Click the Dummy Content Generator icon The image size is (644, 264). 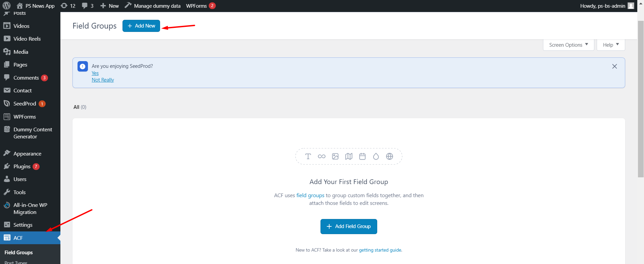coord(7,129)
